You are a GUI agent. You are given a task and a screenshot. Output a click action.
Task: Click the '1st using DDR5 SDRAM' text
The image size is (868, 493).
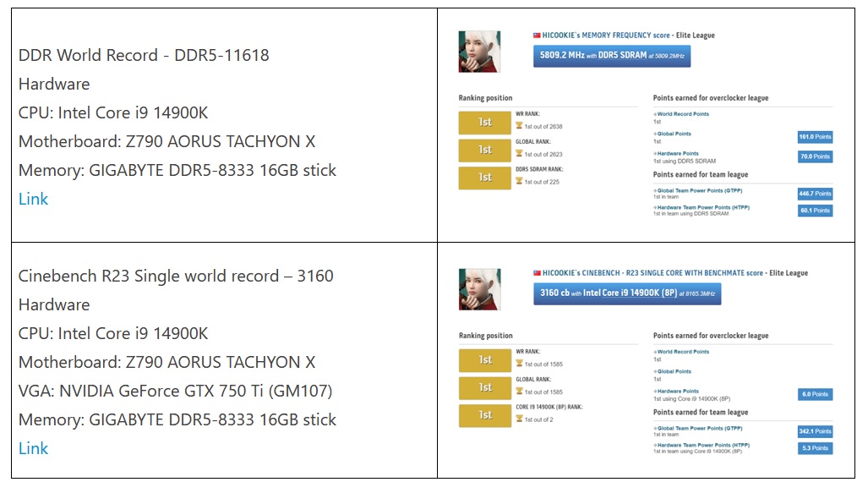pos(685,162)
